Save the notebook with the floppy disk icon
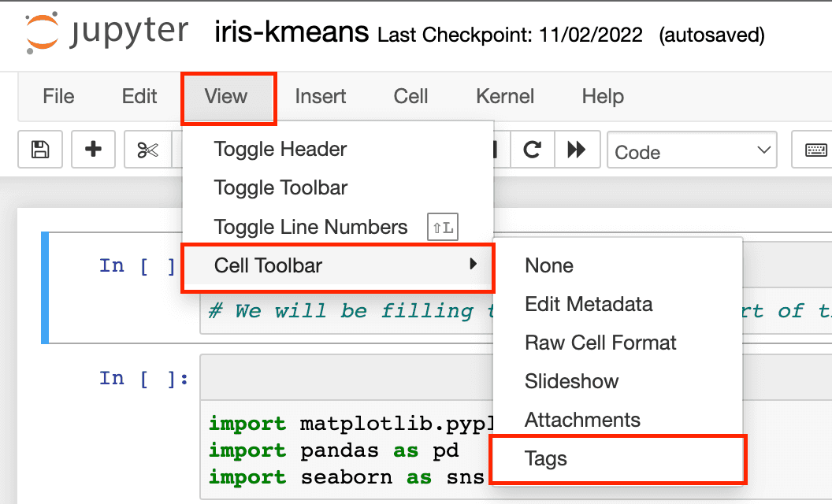This screenshot has width=832, height=504. coord(40,150)
